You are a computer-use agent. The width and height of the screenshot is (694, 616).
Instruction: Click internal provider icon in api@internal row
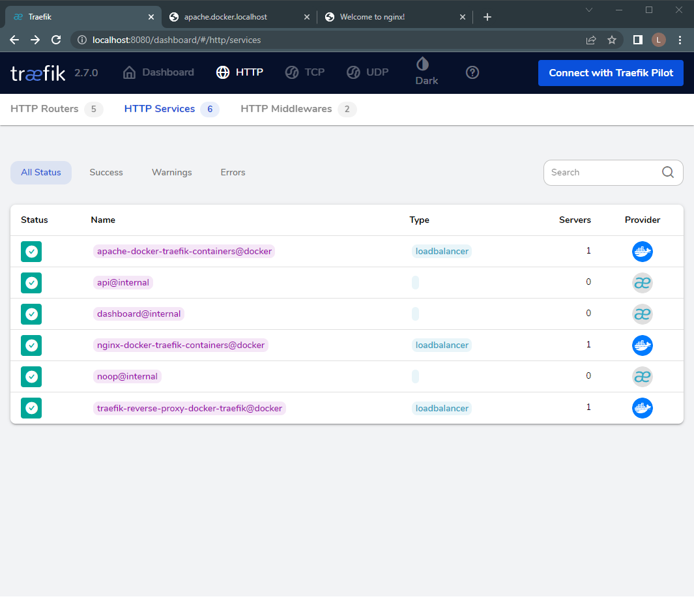pos(643,283)
